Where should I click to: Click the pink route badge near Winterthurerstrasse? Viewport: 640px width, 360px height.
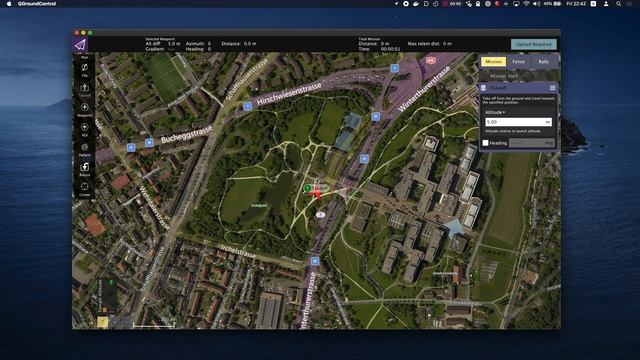[x=431, y=60]
